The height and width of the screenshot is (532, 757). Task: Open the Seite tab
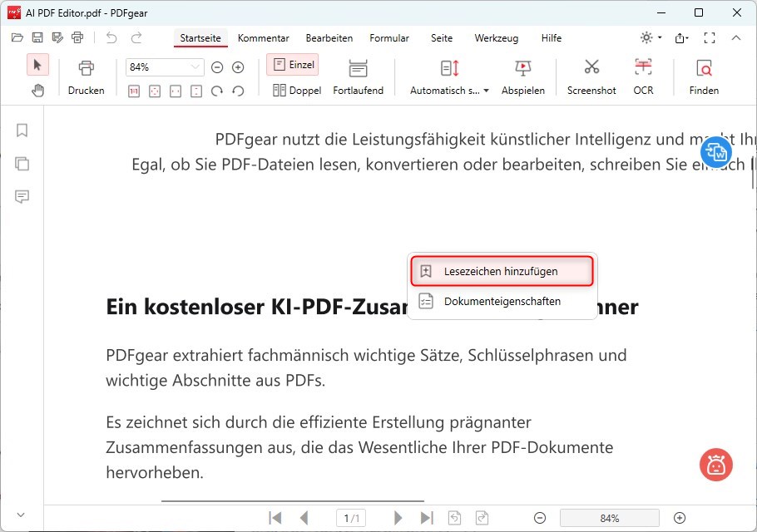coord(442,38)
